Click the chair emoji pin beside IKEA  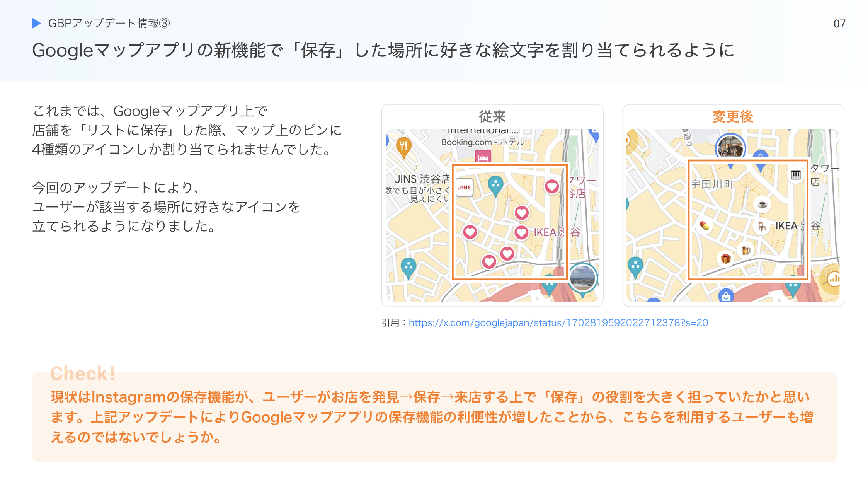(761, 226)
